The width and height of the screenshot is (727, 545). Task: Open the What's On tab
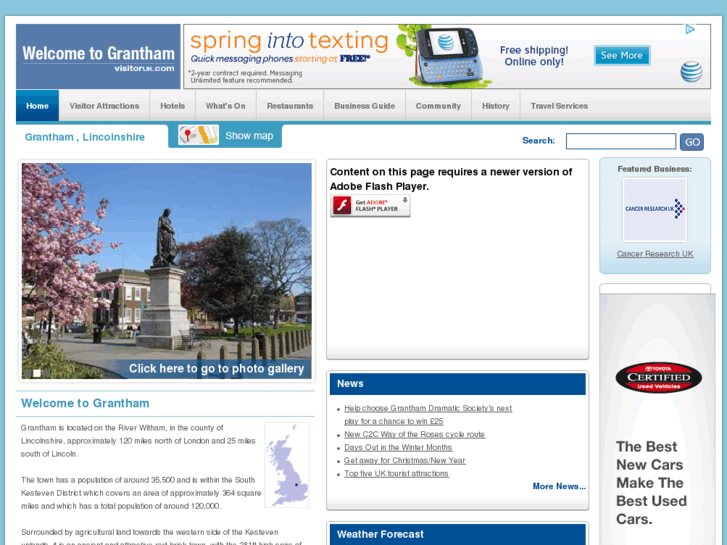225,106
